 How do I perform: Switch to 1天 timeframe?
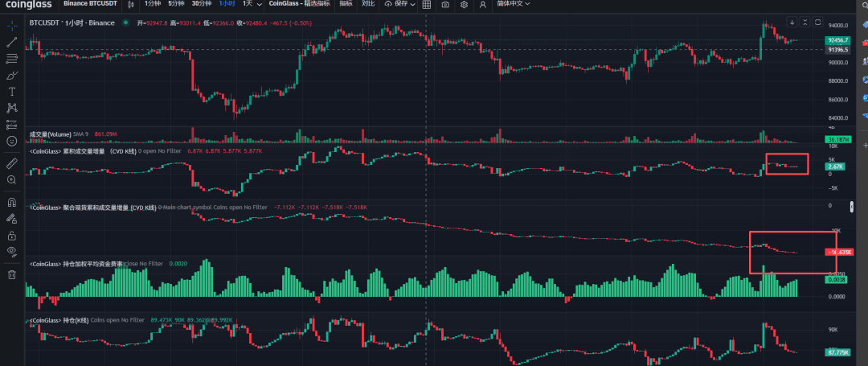248,4
